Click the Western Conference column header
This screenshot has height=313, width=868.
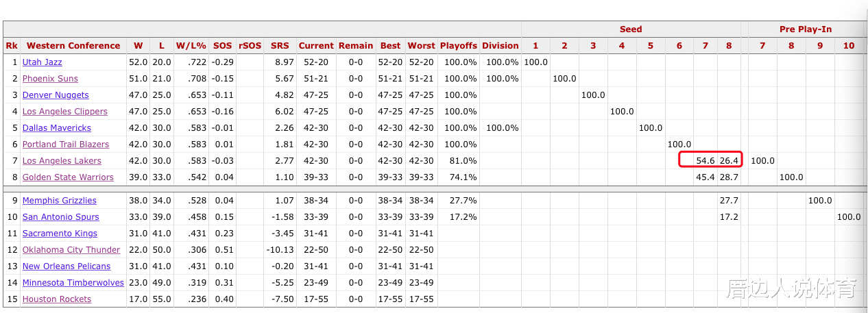tap(73, 46)
